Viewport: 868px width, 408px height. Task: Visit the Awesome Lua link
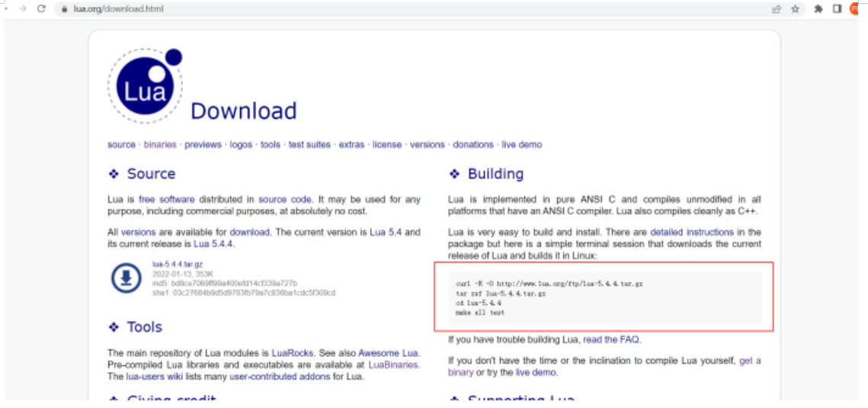[389, 352]
